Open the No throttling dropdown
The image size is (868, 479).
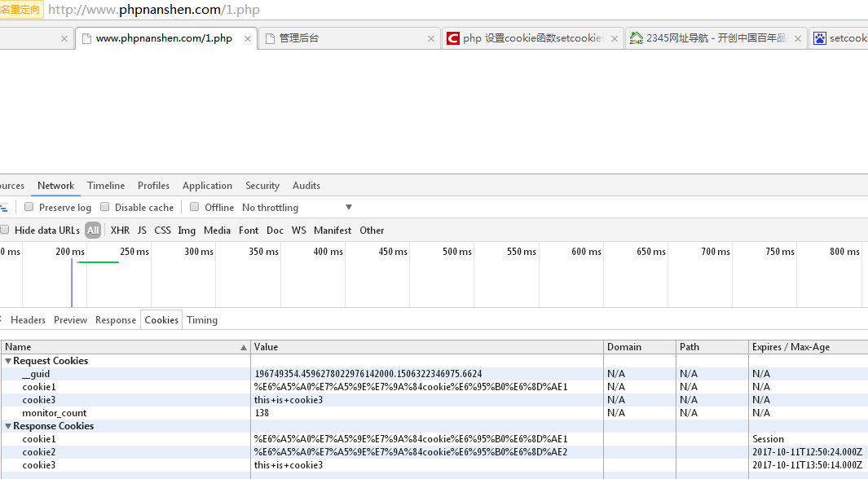pos(297,208)
